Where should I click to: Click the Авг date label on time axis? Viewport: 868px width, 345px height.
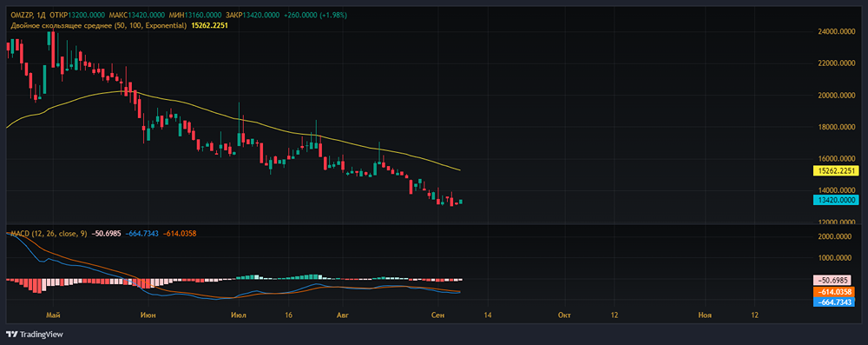[344, 315]
